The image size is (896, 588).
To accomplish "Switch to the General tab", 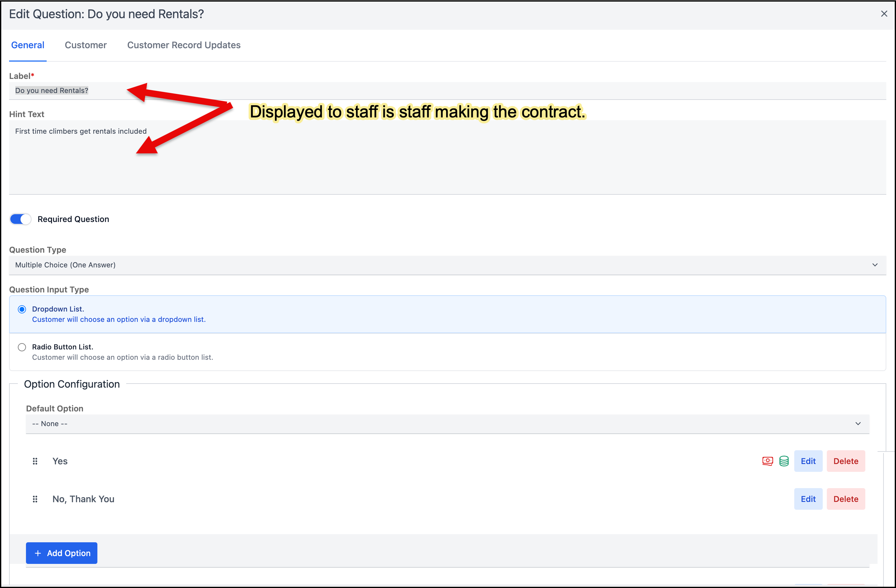I will coord(28,45).
